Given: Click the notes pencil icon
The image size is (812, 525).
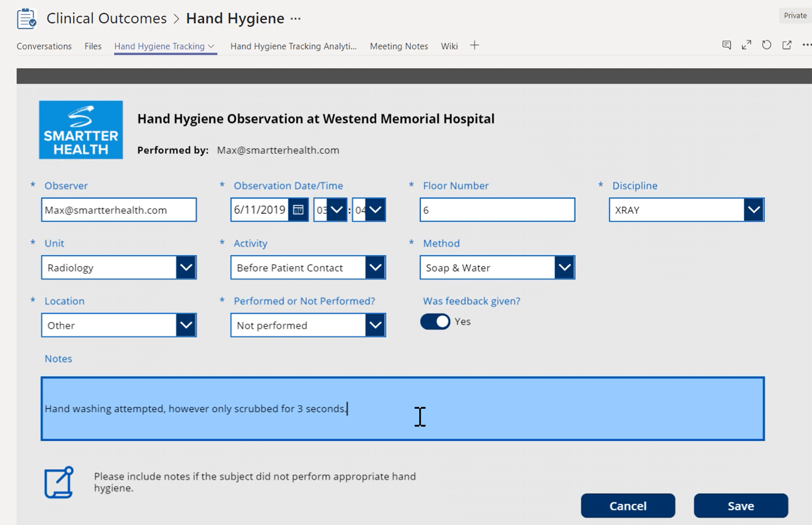Looking at the screenshot, I should coord(59,482).
